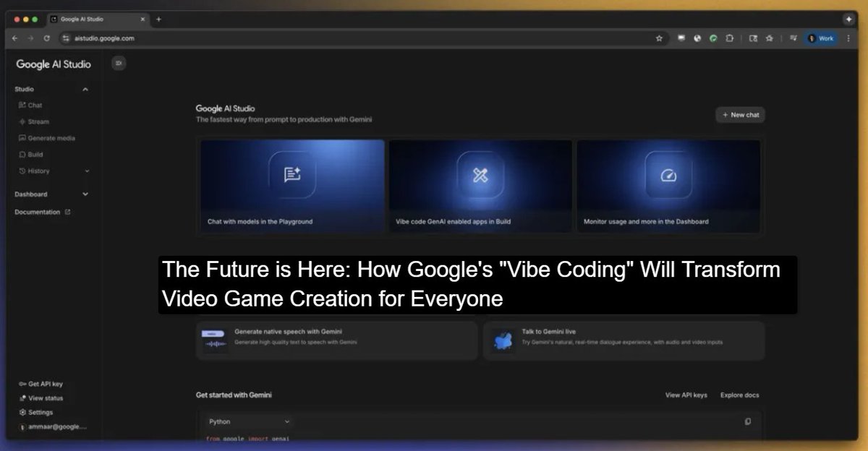Open the tab search toolbar icon

coord(753,38)
